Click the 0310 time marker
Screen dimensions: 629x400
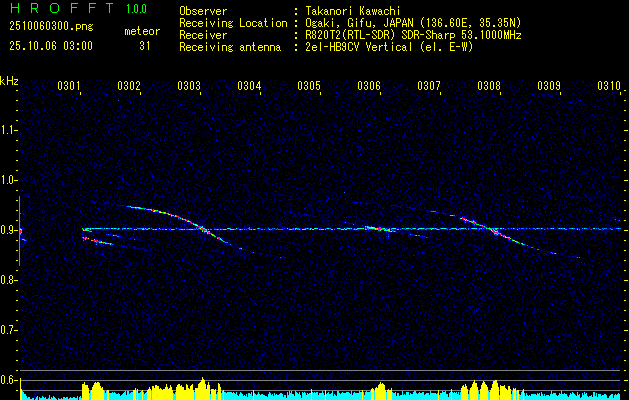click(x=609, y=85)
